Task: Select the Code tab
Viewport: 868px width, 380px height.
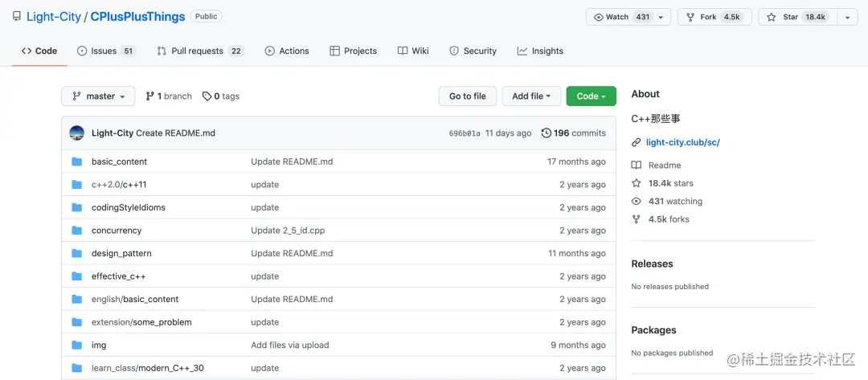Action: coord(39,51)
